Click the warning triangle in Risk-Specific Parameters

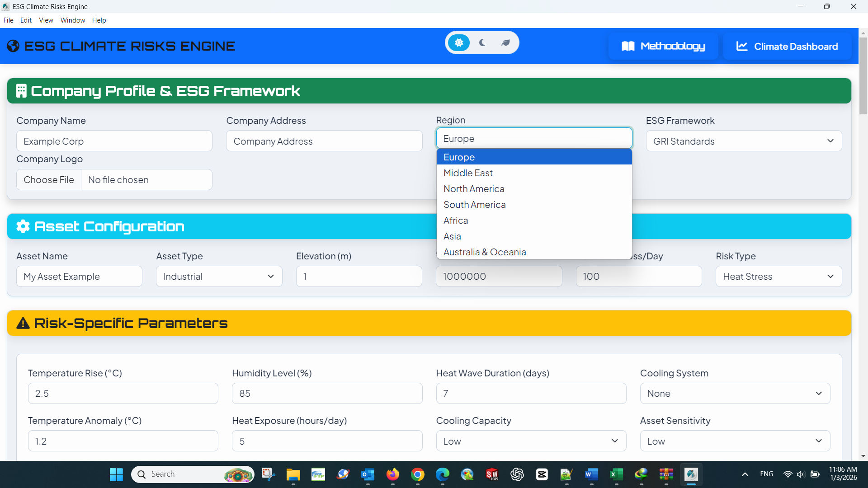(x=23, y=324)
